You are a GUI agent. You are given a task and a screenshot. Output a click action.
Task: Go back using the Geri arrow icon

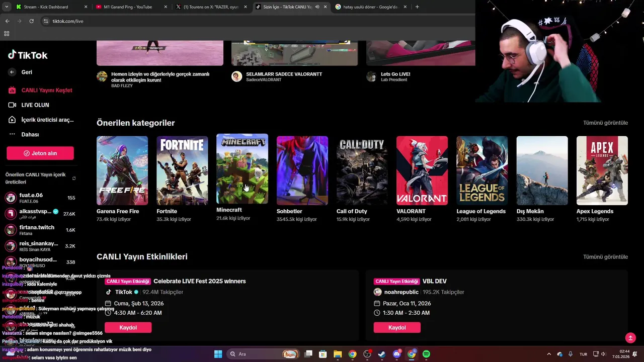[x=12, y=72]
